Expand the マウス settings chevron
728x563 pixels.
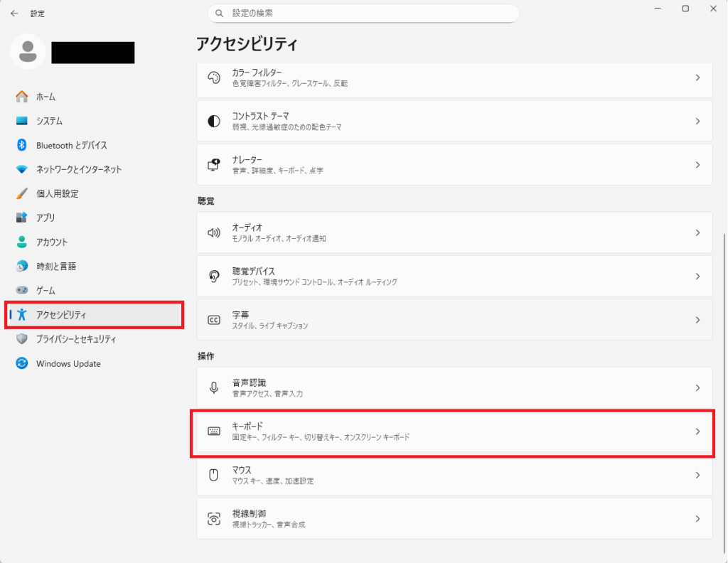click(697, 475)
